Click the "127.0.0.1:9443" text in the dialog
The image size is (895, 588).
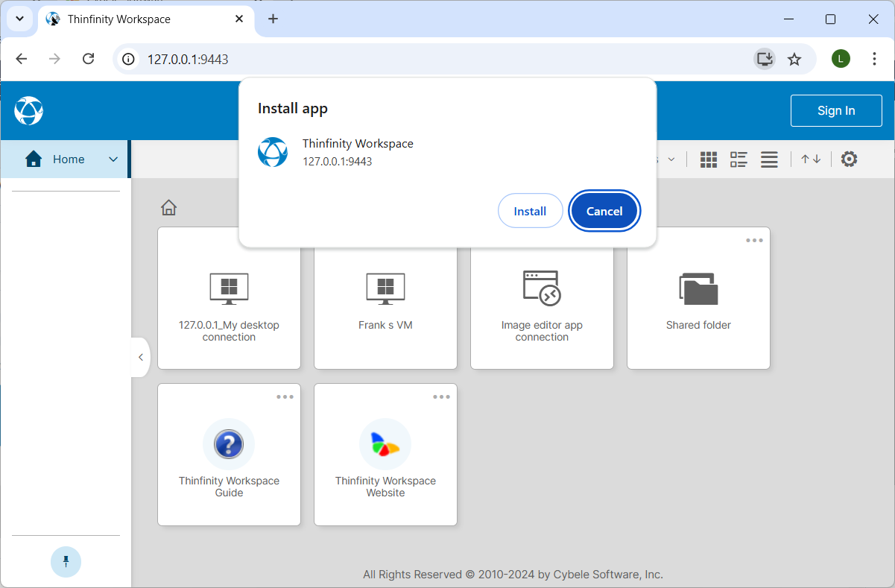click(337, 161)
